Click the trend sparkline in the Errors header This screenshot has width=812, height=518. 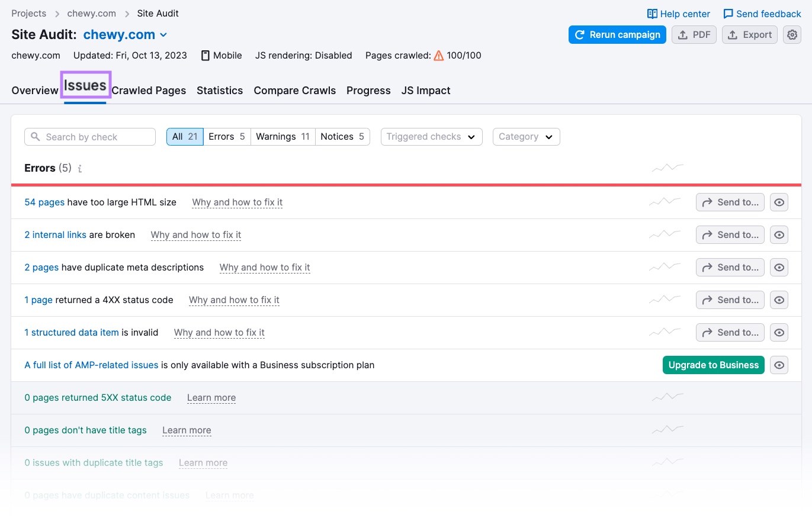point(667,168)
